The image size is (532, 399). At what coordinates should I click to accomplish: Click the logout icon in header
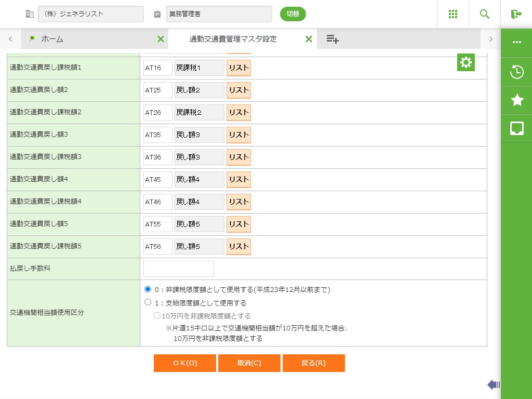click(516, 14)
